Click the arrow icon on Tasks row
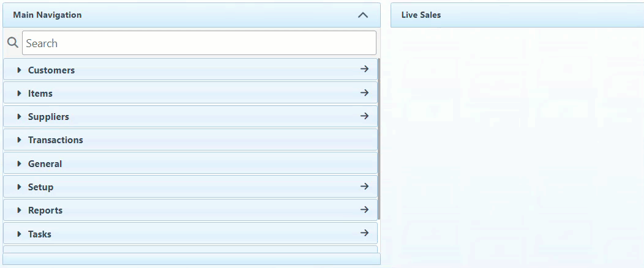Image resolution: width=644 pixels, height=268 pixels. [x=364, y=233]
